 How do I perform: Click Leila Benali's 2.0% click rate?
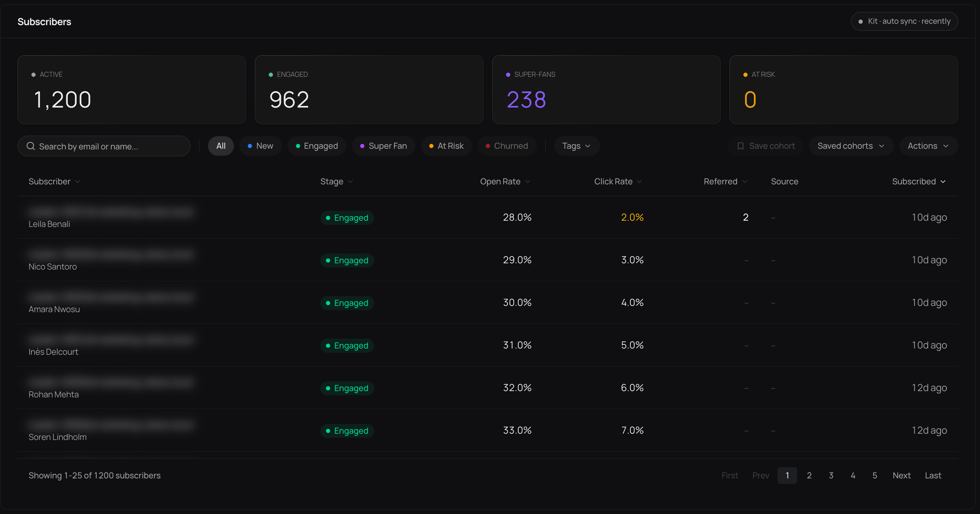(632, 218)
